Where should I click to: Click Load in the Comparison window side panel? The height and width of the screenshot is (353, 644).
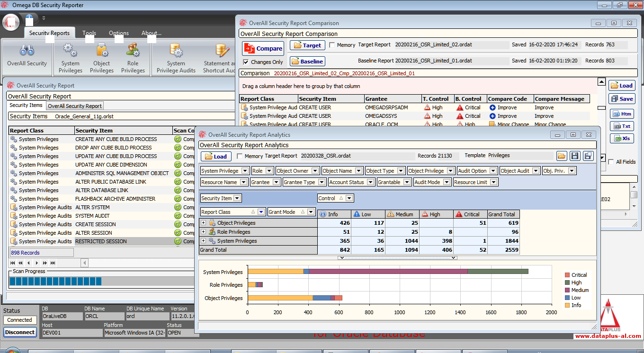622,86
